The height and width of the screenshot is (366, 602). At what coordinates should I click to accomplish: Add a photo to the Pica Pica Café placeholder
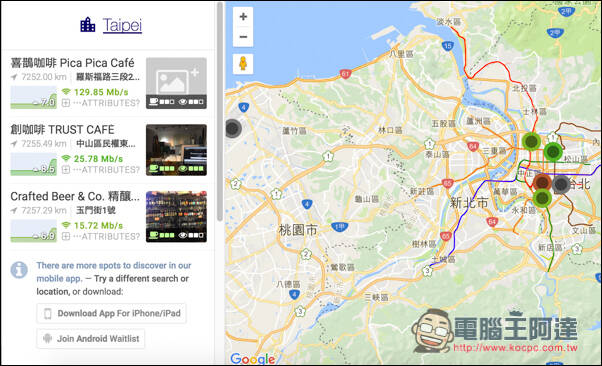[x=176, y=83]
